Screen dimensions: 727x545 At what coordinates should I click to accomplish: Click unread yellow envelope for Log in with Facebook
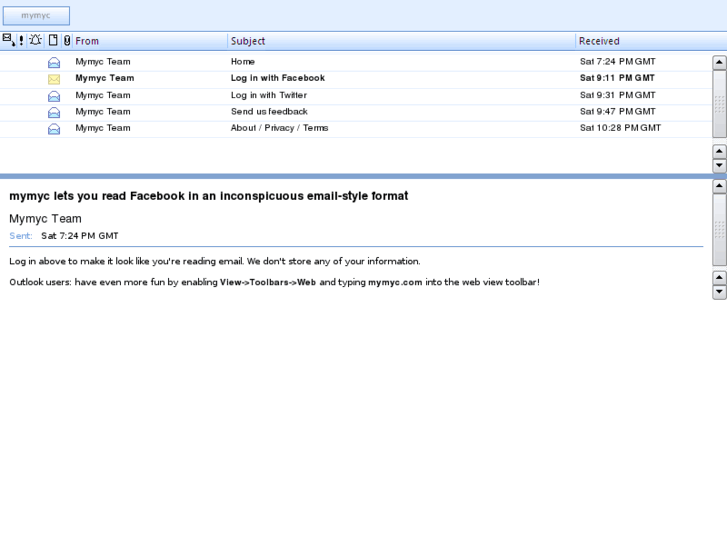[x=54, y=79]
